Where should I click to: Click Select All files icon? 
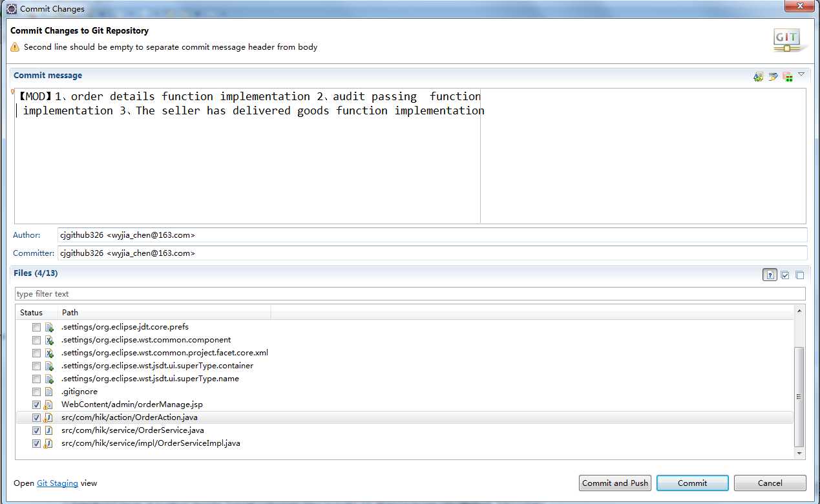tap(785, 275)
